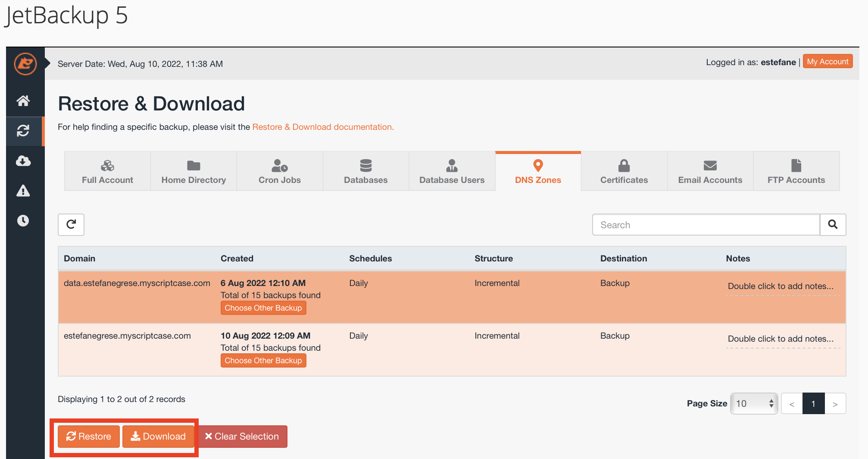Open the Alerts warning triangle icon
Image resolution: width=868 pixels, height=459 pixels.
click(23, 190)
